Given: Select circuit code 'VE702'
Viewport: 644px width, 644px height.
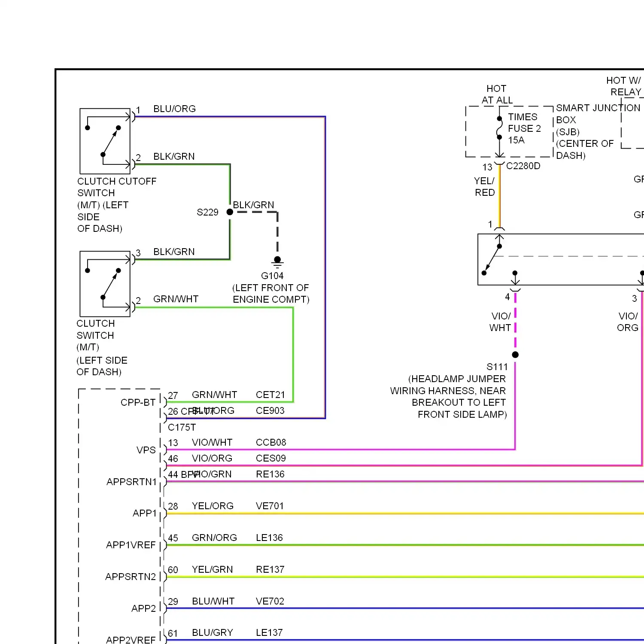Looking at the screenshot, I should click(270, 601).
